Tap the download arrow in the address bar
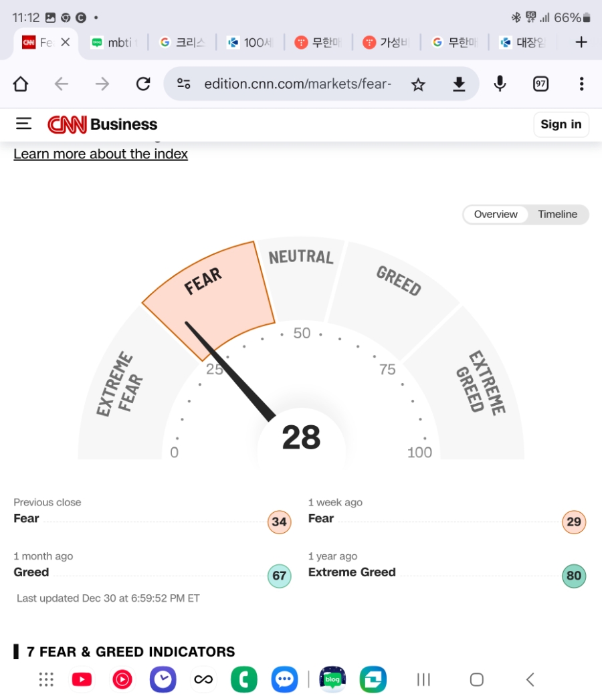 coord(459,84)
